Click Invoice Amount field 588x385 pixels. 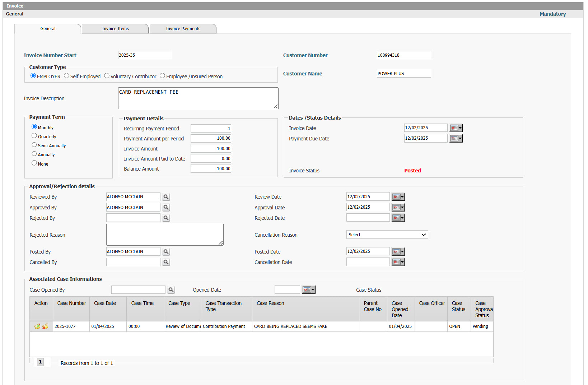[211, 149]
